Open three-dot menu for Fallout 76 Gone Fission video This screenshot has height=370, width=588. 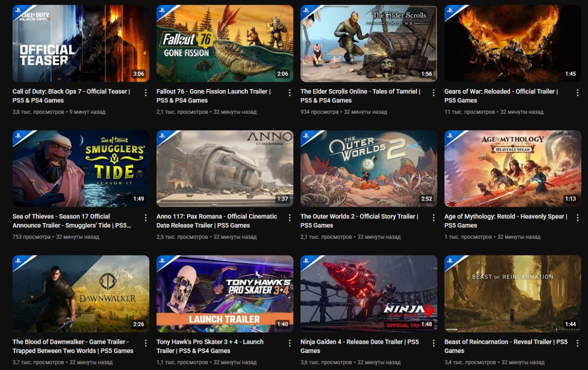click(289, 93)
